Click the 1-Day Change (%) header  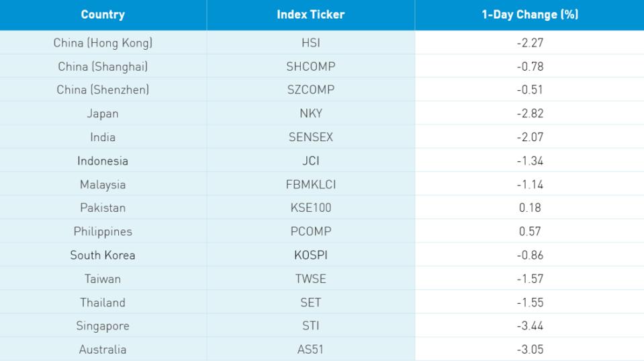point(530,15)
